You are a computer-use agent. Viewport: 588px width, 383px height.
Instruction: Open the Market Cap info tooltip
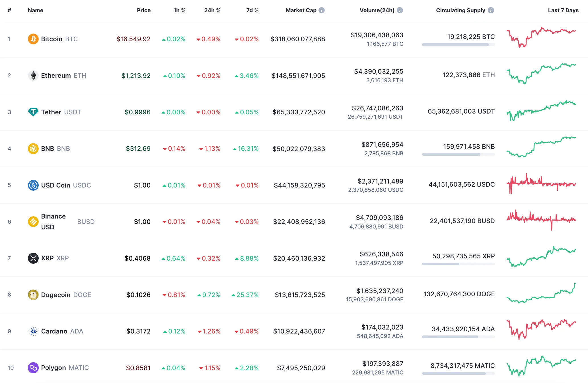322,10
